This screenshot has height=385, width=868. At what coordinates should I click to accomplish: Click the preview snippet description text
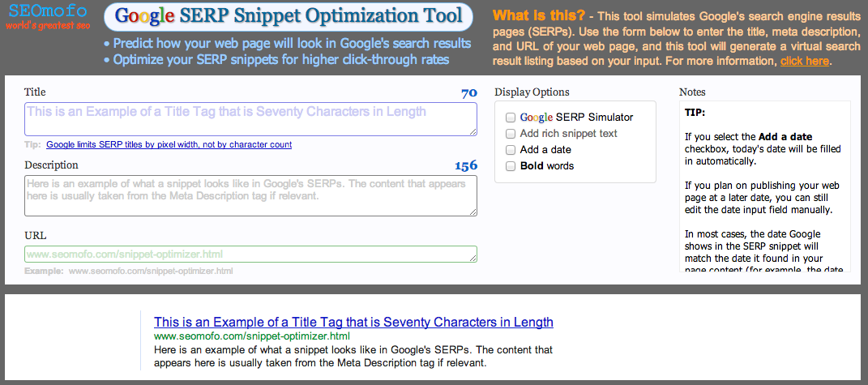click(353, 357)
